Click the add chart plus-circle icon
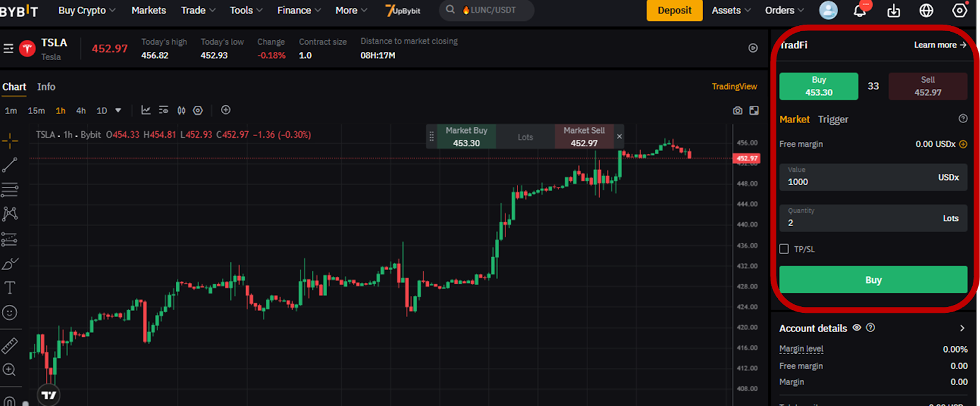980x406 pixels. click(x=226, y=110)
